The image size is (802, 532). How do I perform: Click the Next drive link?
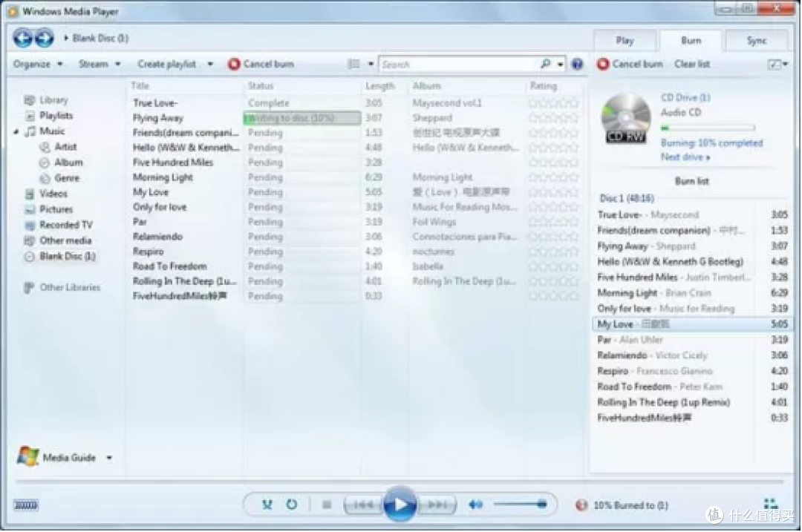pyautogui.click(x=685, y=157)
